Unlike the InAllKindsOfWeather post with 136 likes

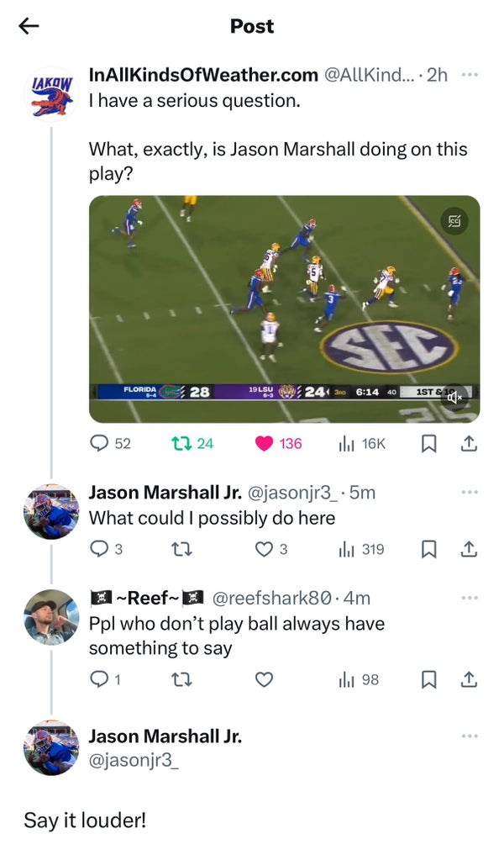tap(264, 443)
